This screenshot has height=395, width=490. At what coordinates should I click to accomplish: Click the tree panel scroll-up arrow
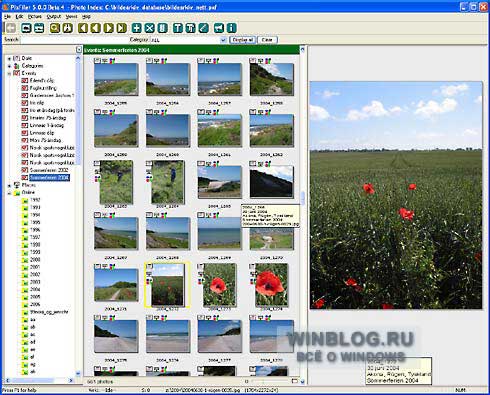[x=78, y=58]
